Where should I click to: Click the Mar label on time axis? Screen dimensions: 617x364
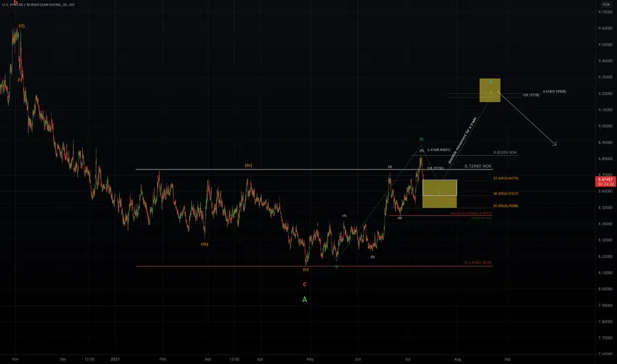point(208,359)
